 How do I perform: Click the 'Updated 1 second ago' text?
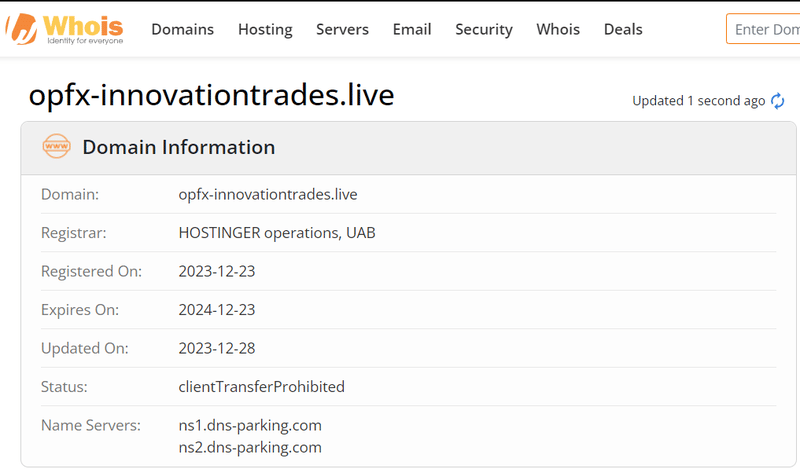pos(698,101)
